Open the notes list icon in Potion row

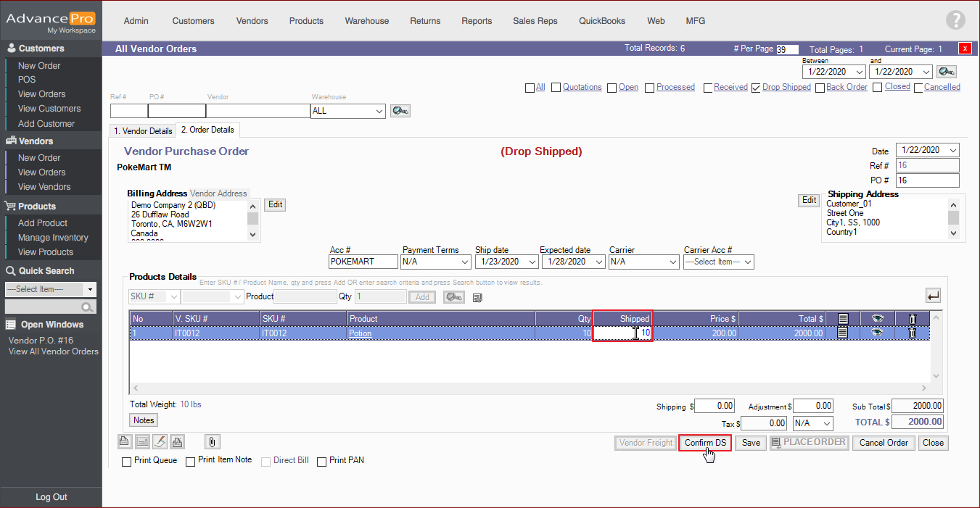coord(842,333)
